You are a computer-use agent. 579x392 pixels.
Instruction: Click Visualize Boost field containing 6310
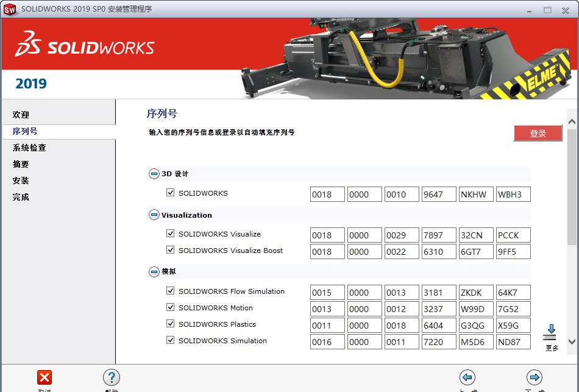[439, 252]
